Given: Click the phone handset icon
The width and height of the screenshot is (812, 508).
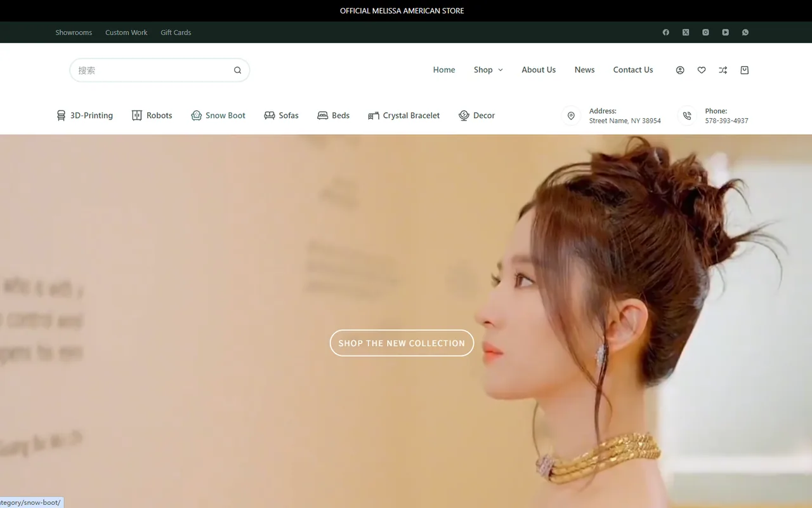Looking at the screenshot, I should pos(687,116).
